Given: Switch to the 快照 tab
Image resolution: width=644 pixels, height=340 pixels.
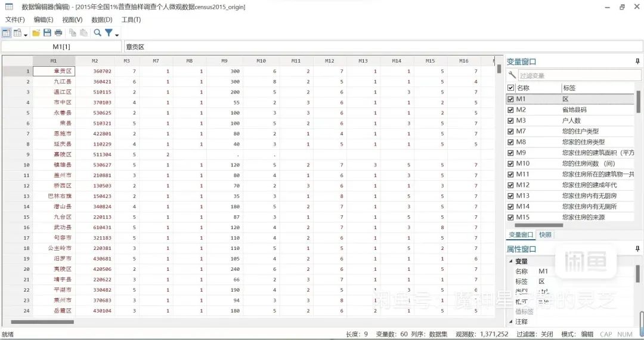Looking at the screenshot, I should click(545, 235).
